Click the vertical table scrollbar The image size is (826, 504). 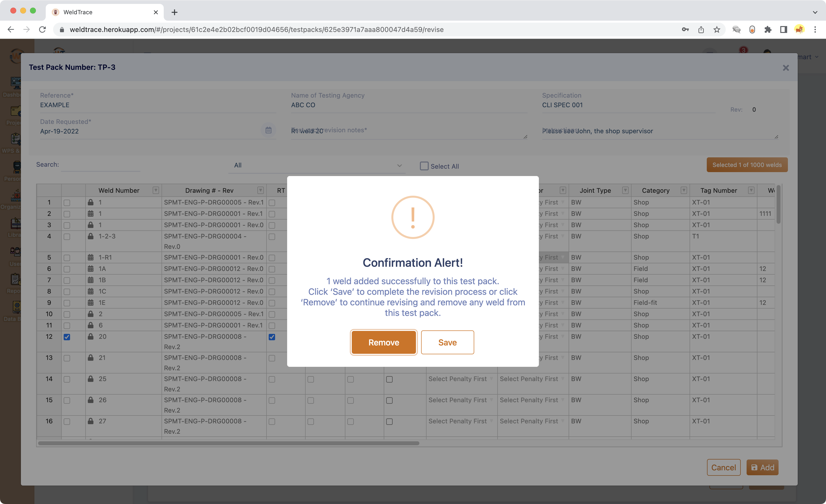[x=778, y=205]
